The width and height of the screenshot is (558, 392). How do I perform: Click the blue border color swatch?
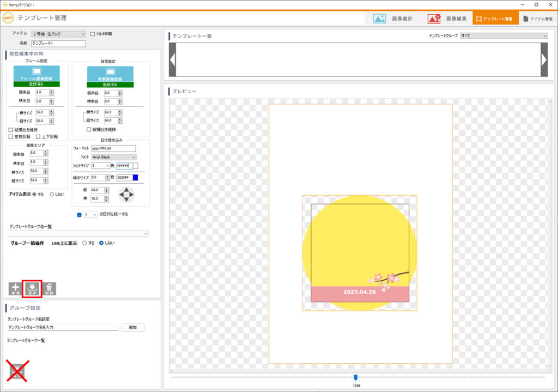point(135,177)
